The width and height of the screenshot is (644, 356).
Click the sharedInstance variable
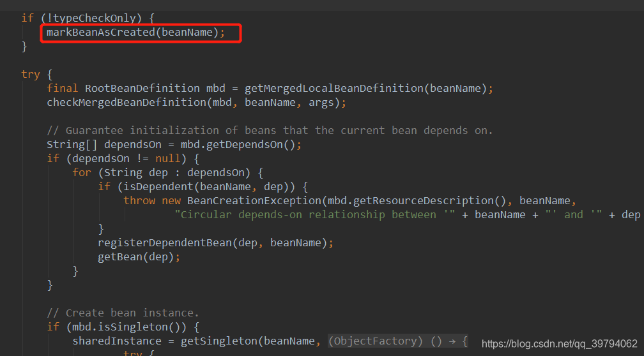click(117, 341)
